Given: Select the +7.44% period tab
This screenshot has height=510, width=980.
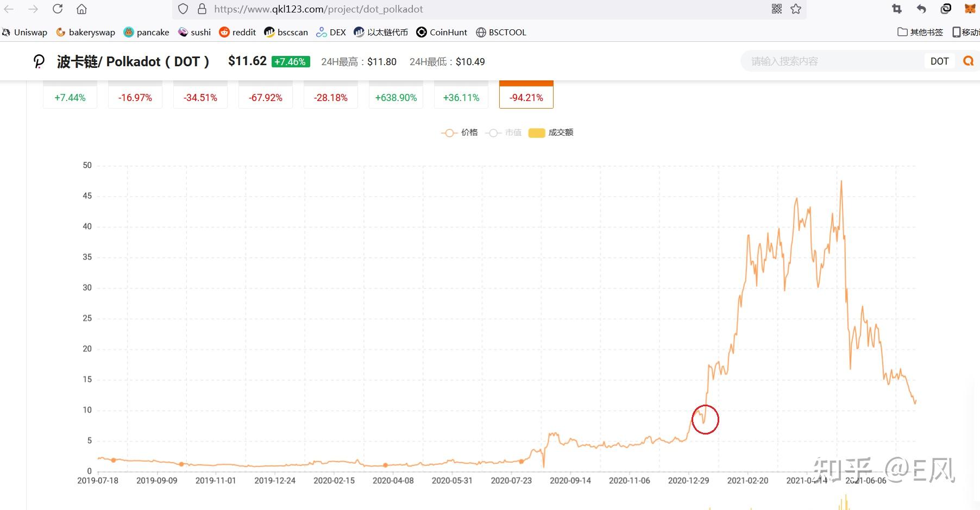Looking at the screenshot, I should pos(70,97).
